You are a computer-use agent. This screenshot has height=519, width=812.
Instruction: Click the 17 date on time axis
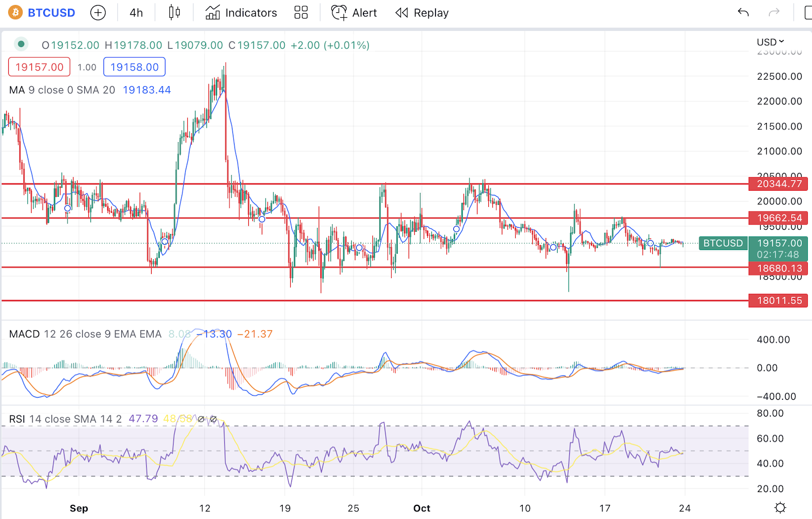click(x=604, y=508)
